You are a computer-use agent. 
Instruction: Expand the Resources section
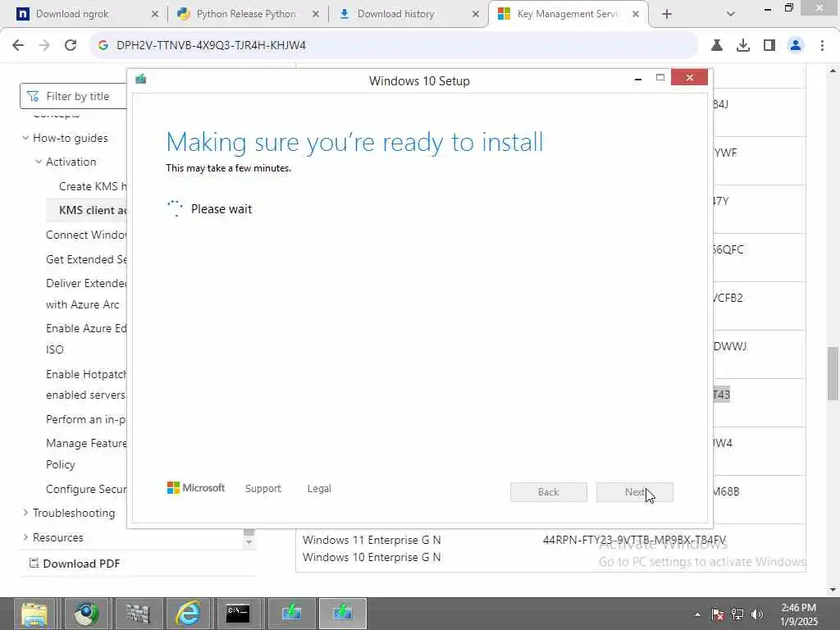(x=25, y=537)
